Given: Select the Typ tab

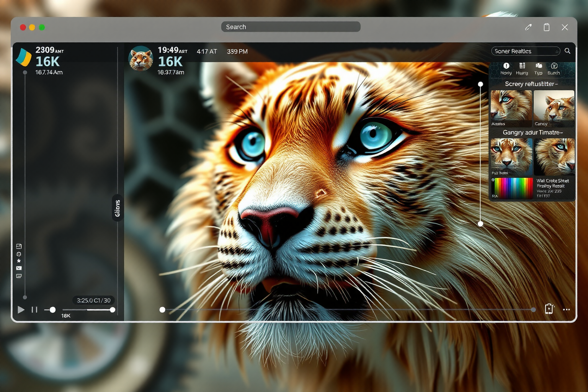Looking at the screenshot, I should click(x=539, y=69).
